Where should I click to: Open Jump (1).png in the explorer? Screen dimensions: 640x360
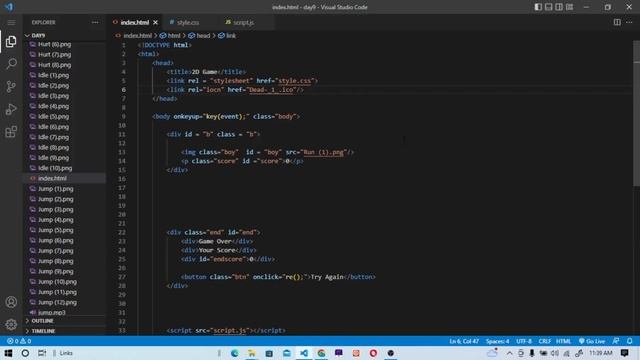tap(56, 189)
